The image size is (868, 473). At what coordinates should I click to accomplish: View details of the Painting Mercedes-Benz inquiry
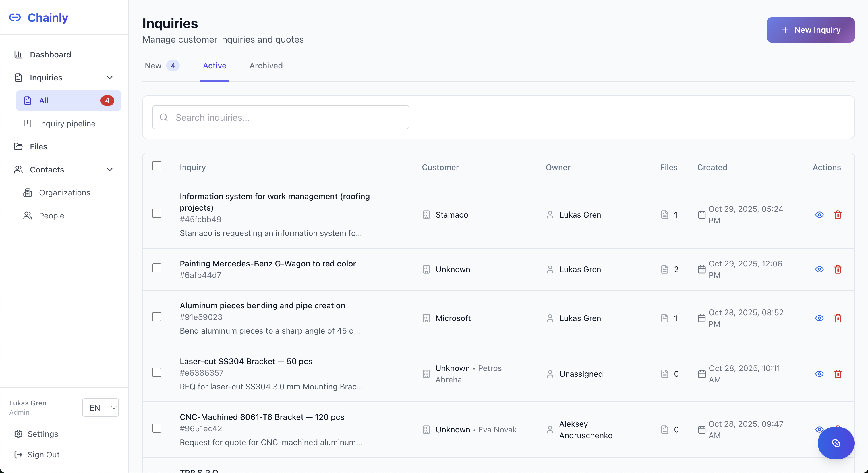pos(819,269)
